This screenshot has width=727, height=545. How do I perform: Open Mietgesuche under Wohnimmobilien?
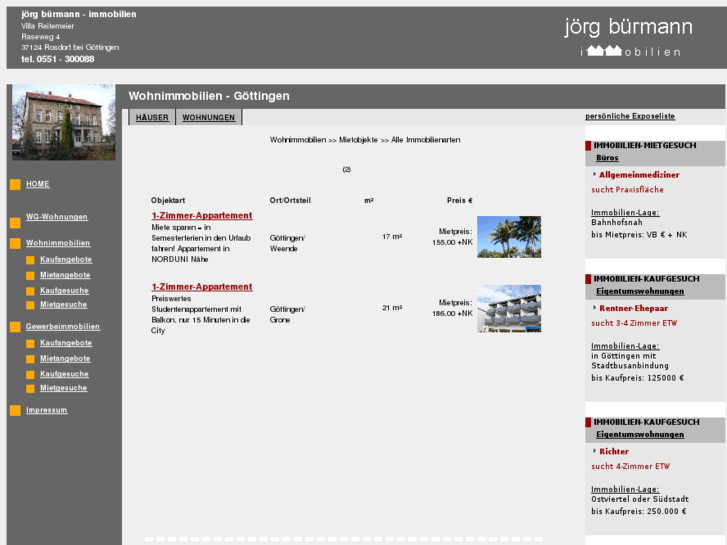click(x=64, y=305)
